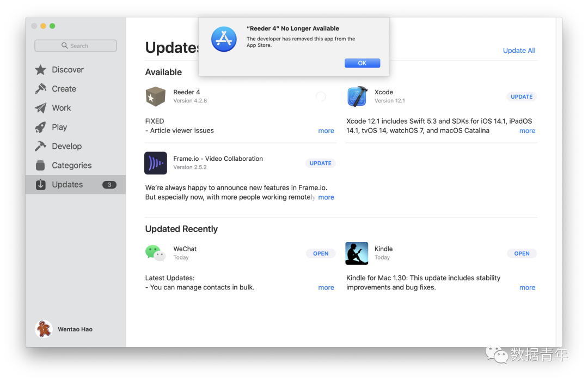
Task: Click the Play rocket icon
Action: 40,127
